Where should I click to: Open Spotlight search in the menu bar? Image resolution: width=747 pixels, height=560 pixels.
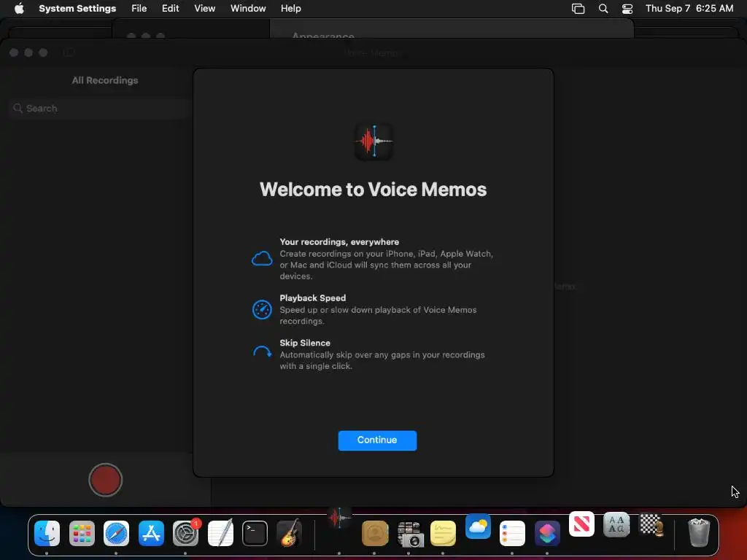coord(603,9)
